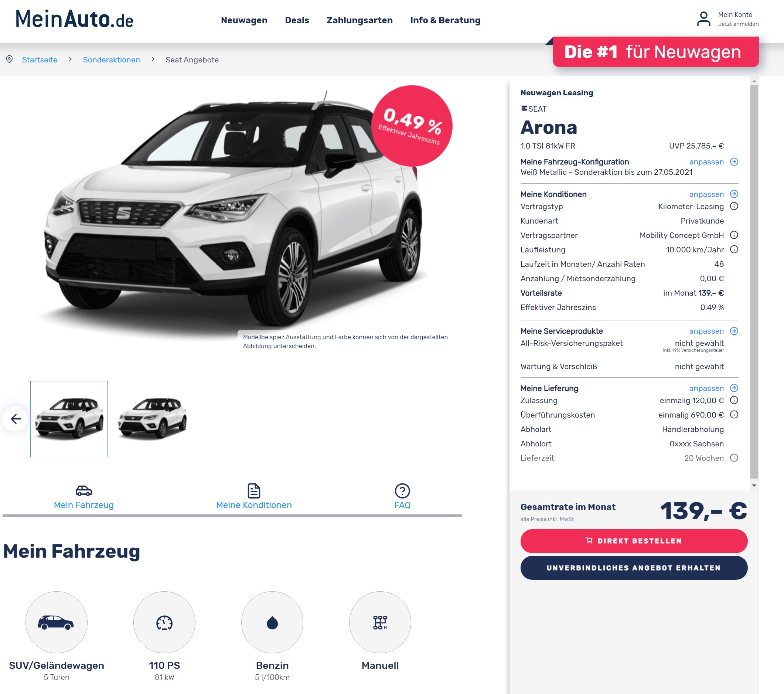This screenshot has width=784, height=694.
Task: Click the Lieferzeit info icon
Action: [x=734, y=458]
